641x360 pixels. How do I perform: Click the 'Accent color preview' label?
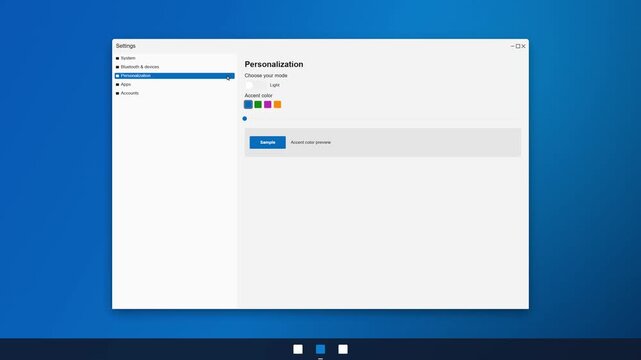click(311, 142)
